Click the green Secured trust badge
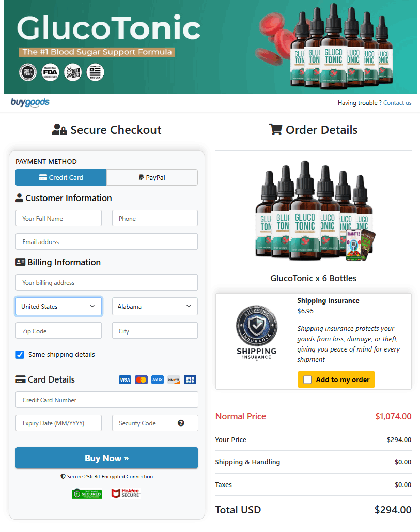420x532 pixels. [x=87, y=494]
